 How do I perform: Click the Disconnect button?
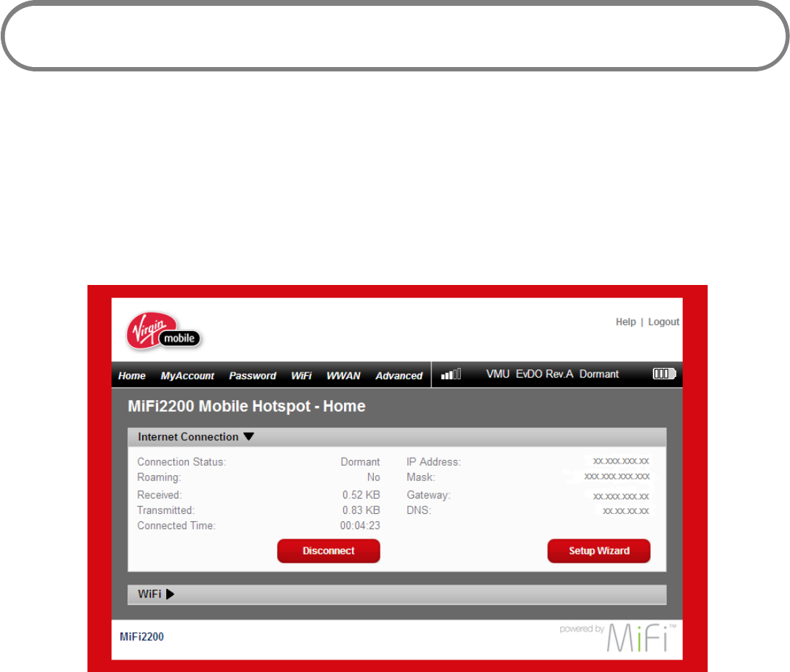329,551
